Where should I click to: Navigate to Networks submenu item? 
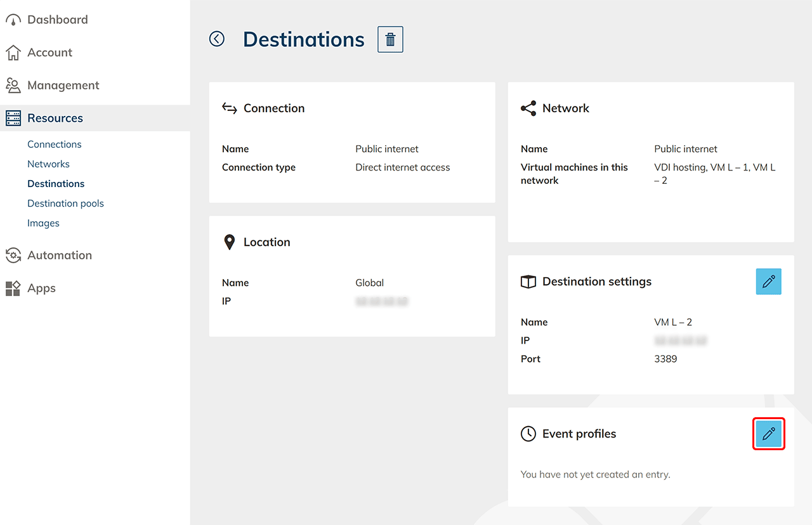[48, 164]
